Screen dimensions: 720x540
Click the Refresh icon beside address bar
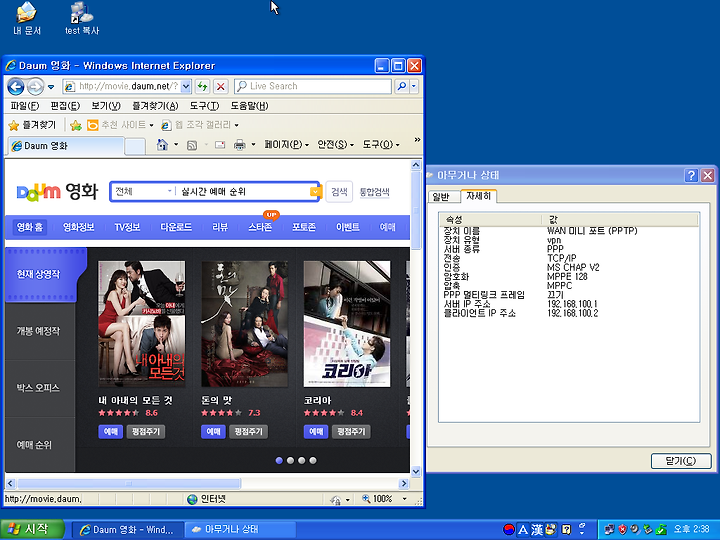tap(202, 86)
